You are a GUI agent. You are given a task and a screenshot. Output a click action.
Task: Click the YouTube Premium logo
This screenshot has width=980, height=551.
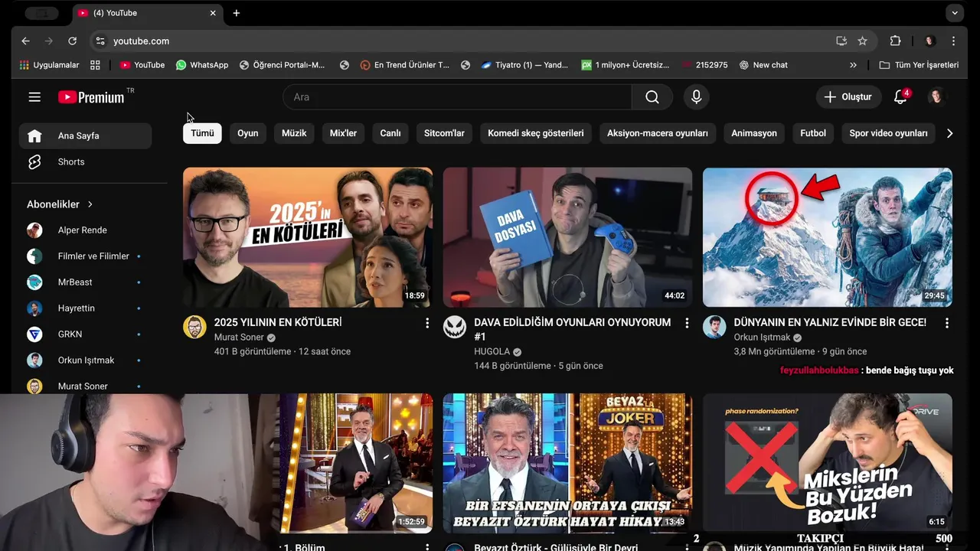(92, 97)
